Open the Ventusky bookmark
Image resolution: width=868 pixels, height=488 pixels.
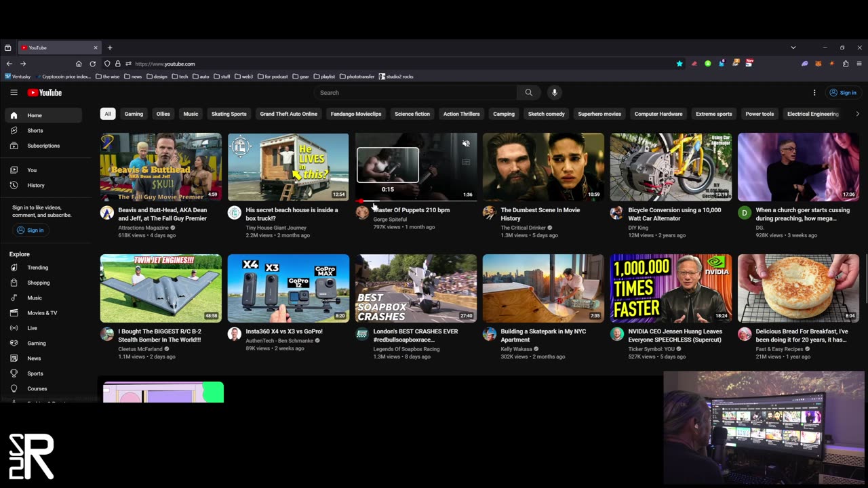tap(18, 77)
